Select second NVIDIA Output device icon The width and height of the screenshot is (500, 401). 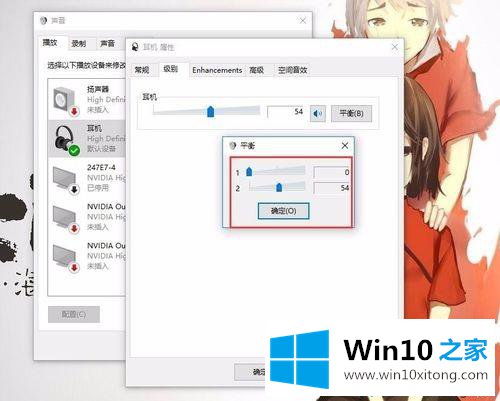coord(66,258)
